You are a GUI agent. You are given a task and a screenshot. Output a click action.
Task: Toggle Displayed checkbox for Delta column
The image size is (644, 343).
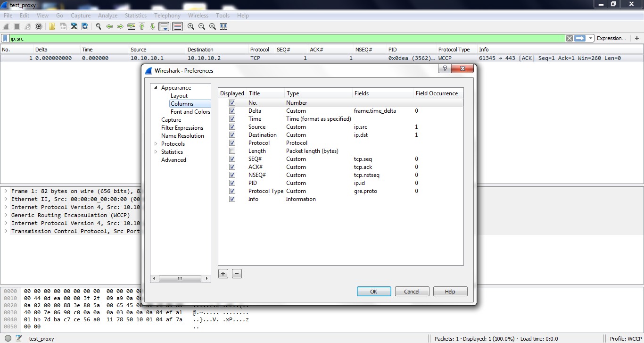point(232,111)
